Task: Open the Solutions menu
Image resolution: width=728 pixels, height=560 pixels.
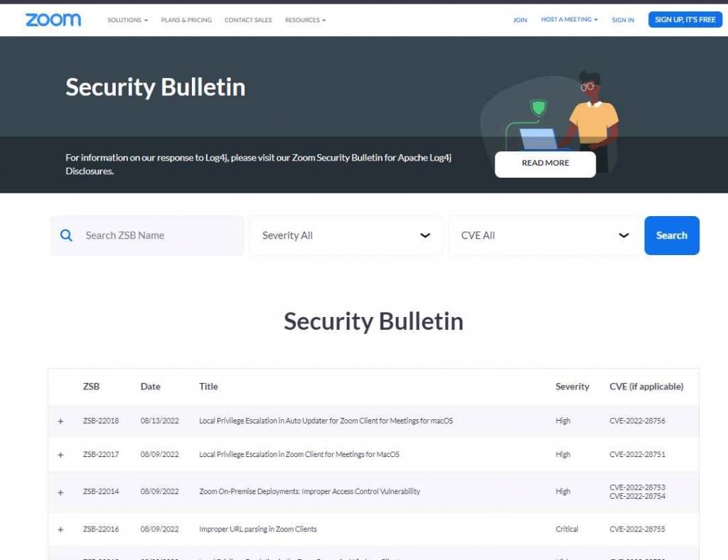Action: (x=127, y=20)
